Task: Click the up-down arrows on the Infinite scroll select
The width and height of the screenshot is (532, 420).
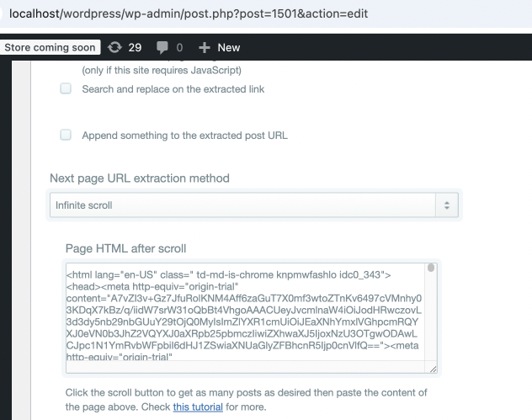Action: (x=447, y=205)
